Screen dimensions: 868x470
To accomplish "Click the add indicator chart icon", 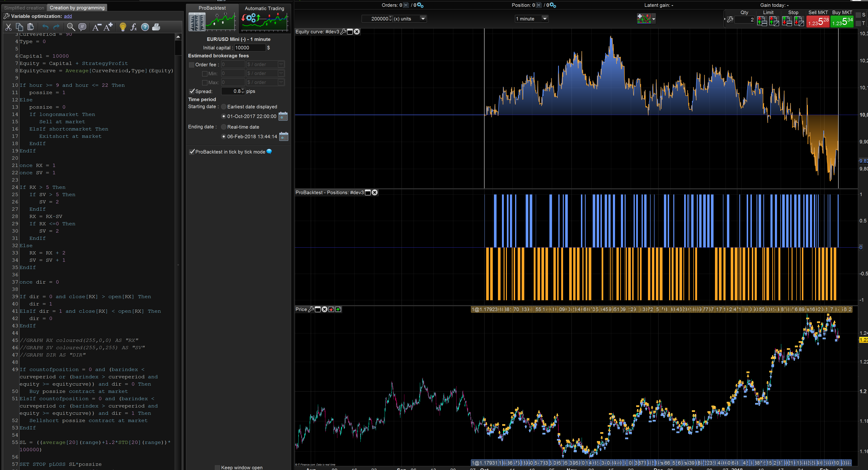I will [x=643, y=19].
